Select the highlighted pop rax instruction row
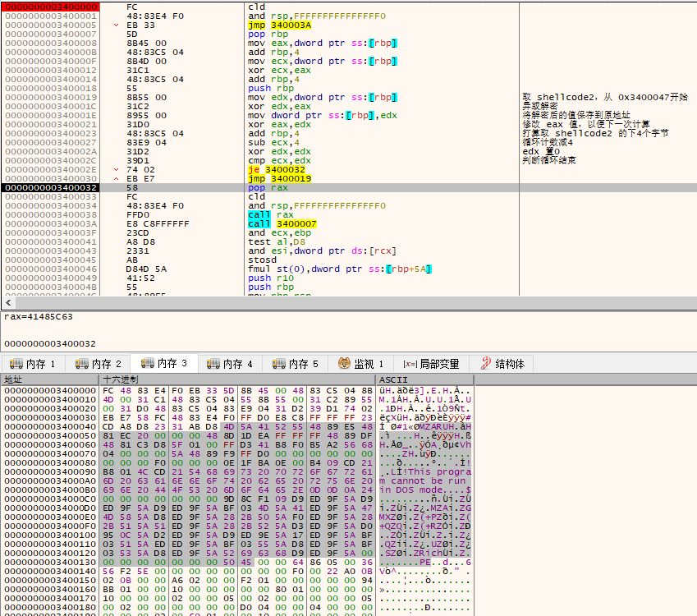Screen dimensions: 697x616 tap(348, 188)
